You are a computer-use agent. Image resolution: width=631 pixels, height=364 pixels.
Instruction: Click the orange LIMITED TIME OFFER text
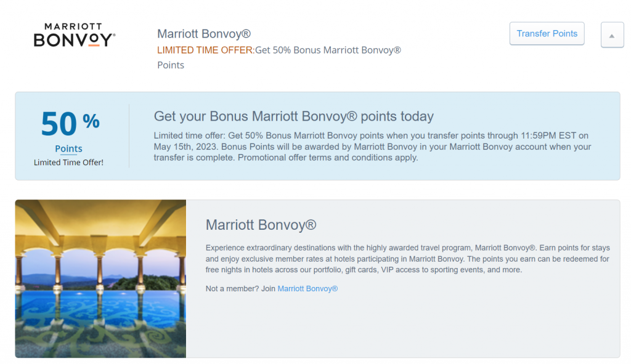point(205,50)
